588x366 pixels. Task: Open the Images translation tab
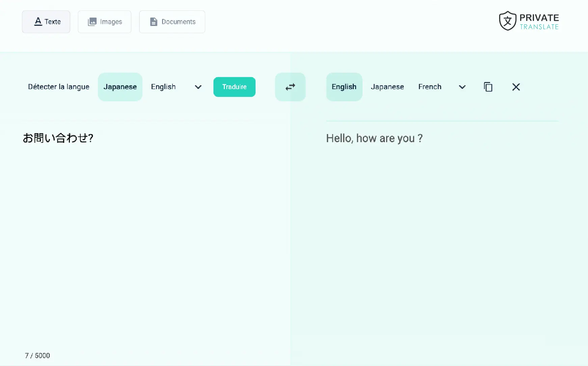tap(105, 22)
